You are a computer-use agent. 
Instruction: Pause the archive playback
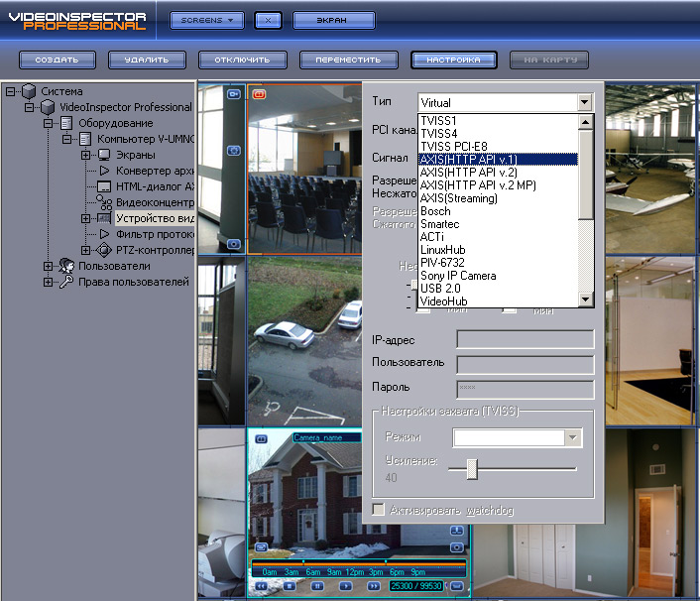pos(317,586)
